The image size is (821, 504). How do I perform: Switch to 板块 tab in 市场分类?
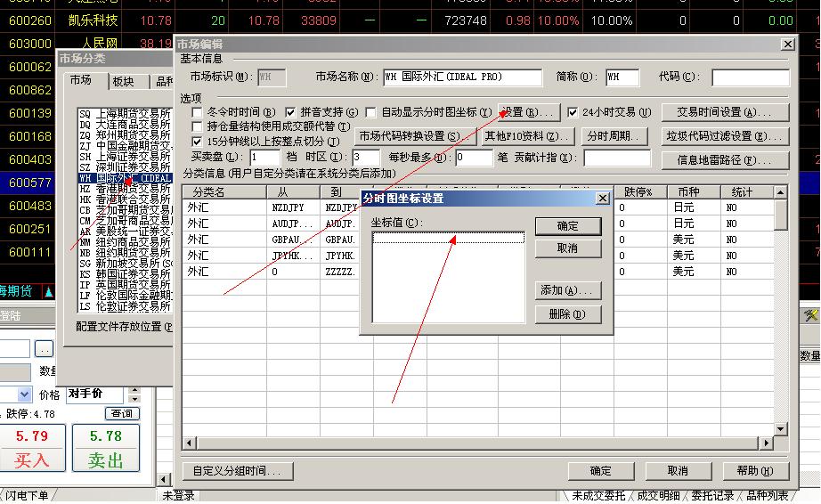tap(123, 82)
